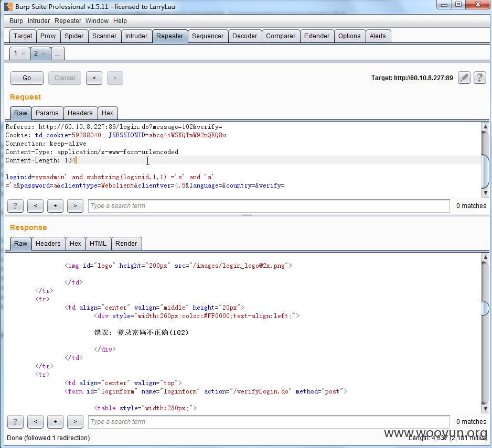Close Repeater tab 2
This screenshot has height=448, width=492.
44,53
